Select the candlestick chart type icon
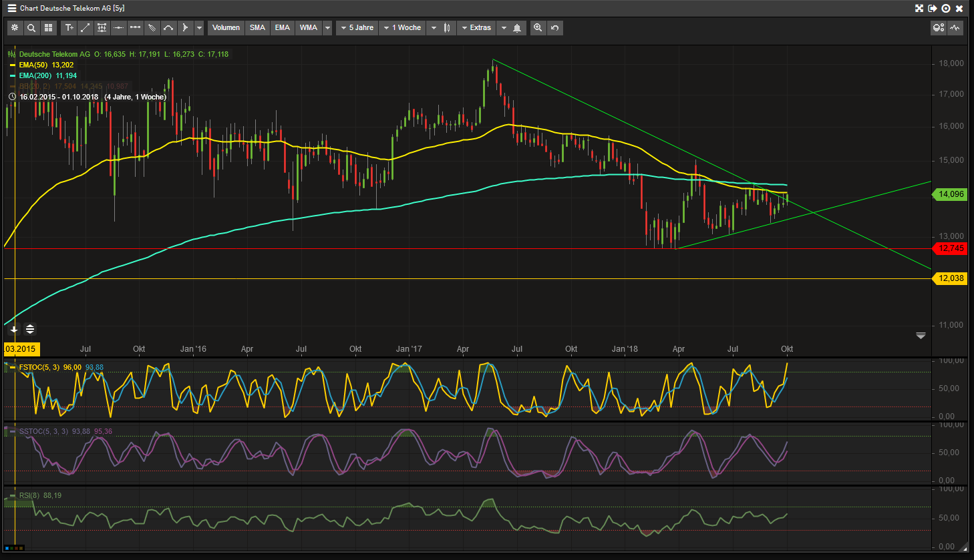This screenshot has height=560, width=974. 447,28
